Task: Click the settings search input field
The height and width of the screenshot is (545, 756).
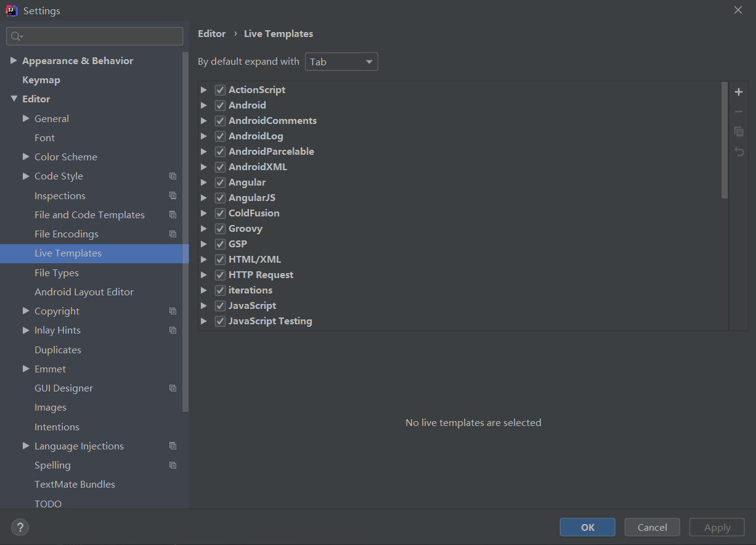Action: 95,36
